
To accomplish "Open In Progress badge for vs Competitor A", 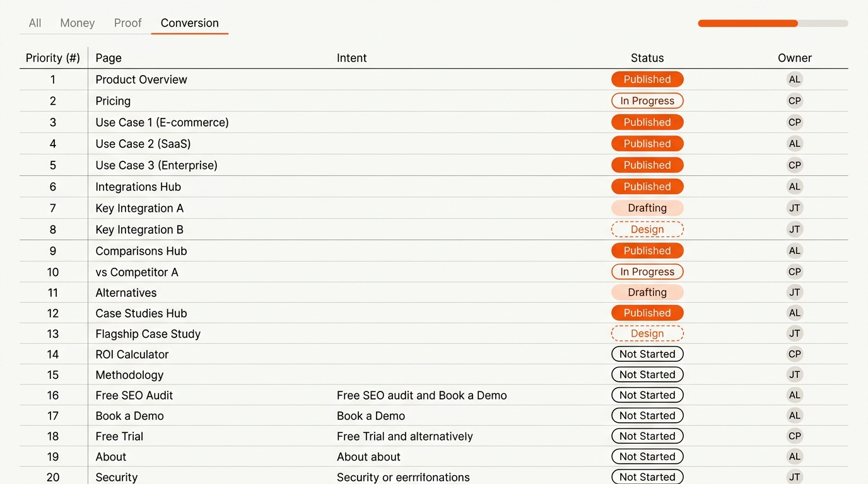I will coord(647,272).
